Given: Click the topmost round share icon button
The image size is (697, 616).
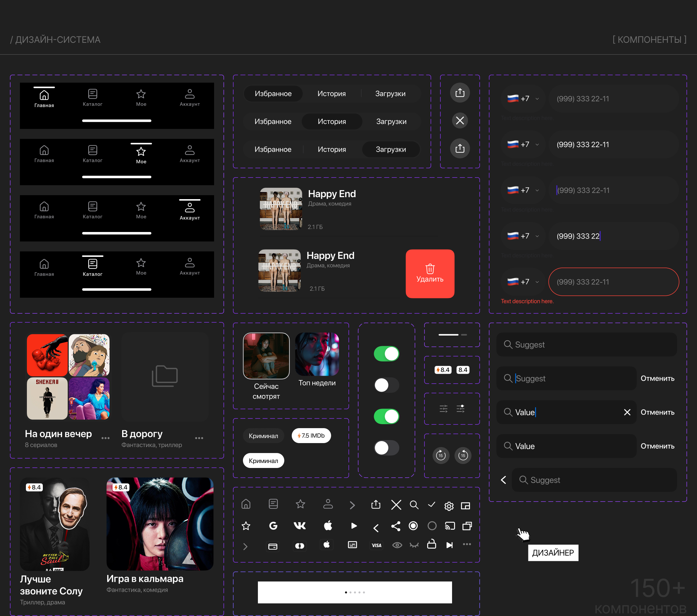Looking at the screenshot, I should coord(460,92).
